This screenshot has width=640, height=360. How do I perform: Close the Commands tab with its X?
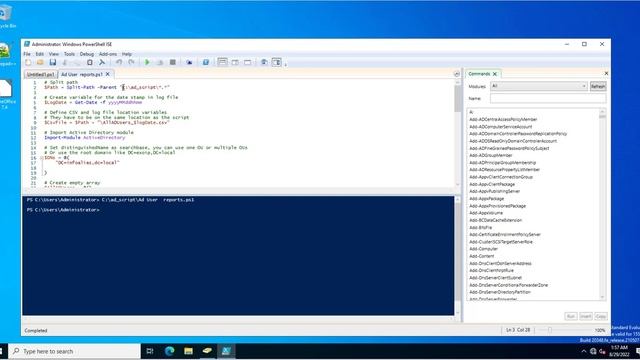495,74
